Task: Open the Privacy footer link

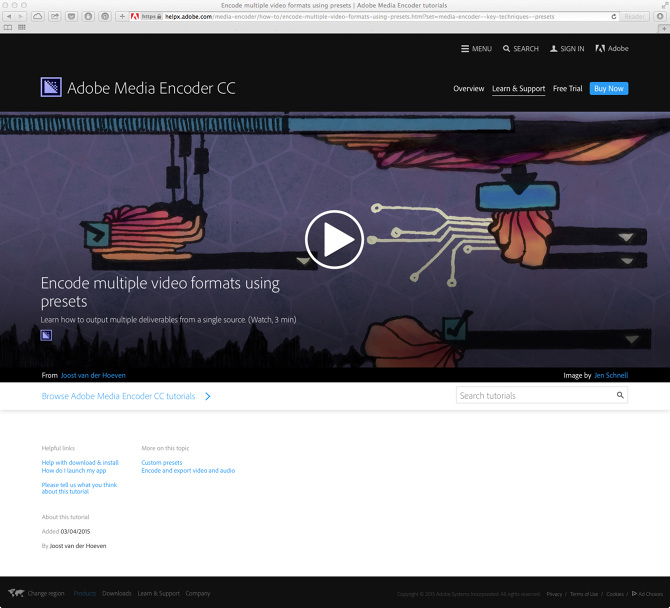Action: click(554, 594)
